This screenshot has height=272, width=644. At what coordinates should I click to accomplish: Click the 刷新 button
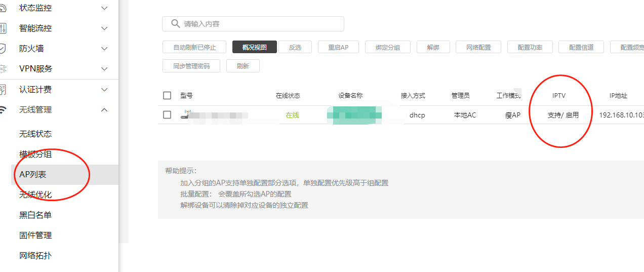(243, 66)
